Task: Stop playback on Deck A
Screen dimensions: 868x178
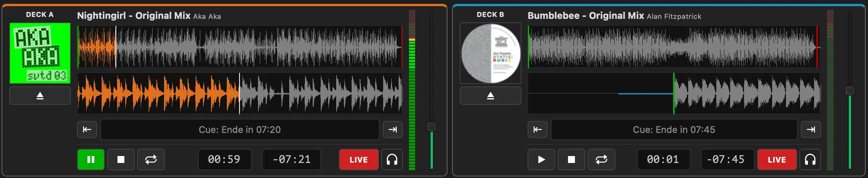Action: point(121,160)
